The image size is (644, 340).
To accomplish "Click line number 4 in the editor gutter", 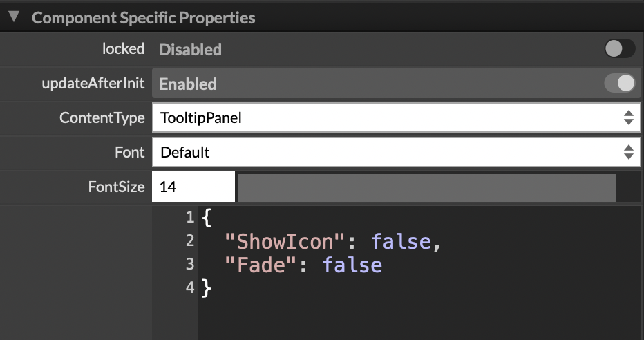I will 190,288.
